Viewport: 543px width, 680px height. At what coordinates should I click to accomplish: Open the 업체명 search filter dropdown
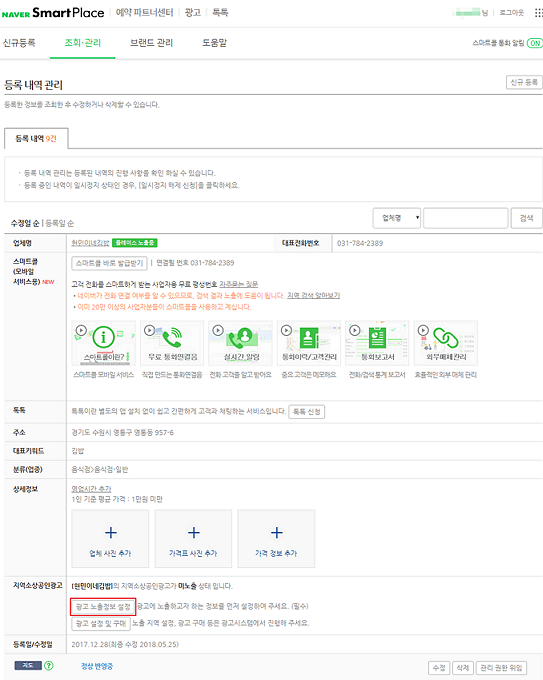pos(397,218)
